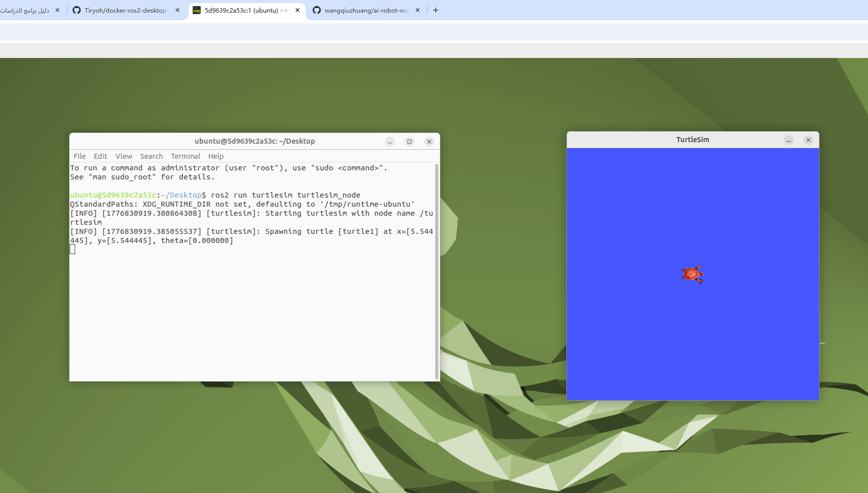This screenshot has width=868, height=493.
Task: Minimize the terminal window
Action: click(x=390, y=142)
